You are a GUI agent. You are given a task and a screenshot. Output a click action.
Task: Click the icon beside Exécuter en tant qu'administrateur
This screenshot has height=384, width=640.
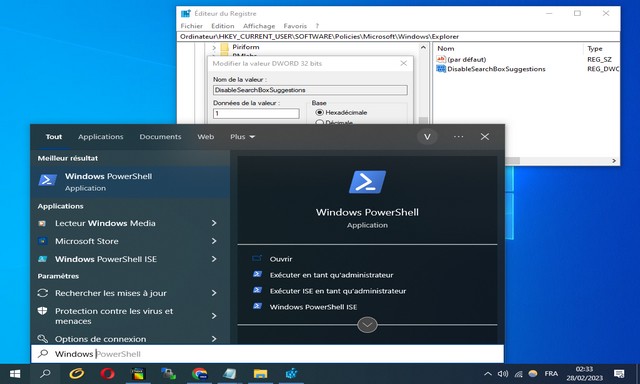click(x=257, y=274)
